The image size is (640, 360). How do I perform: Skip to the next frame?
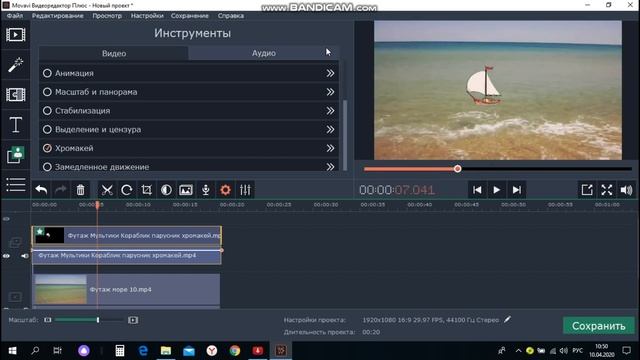pos(516,190)
